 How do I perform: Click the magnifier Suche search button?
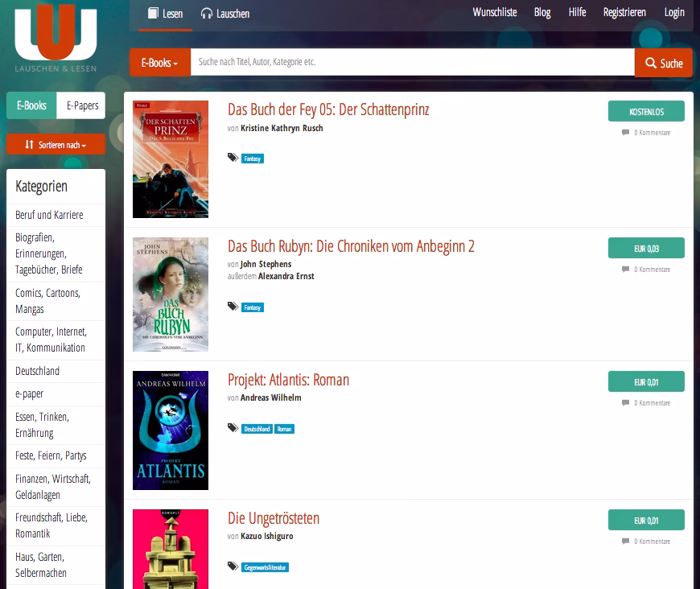tap(663, 63)
